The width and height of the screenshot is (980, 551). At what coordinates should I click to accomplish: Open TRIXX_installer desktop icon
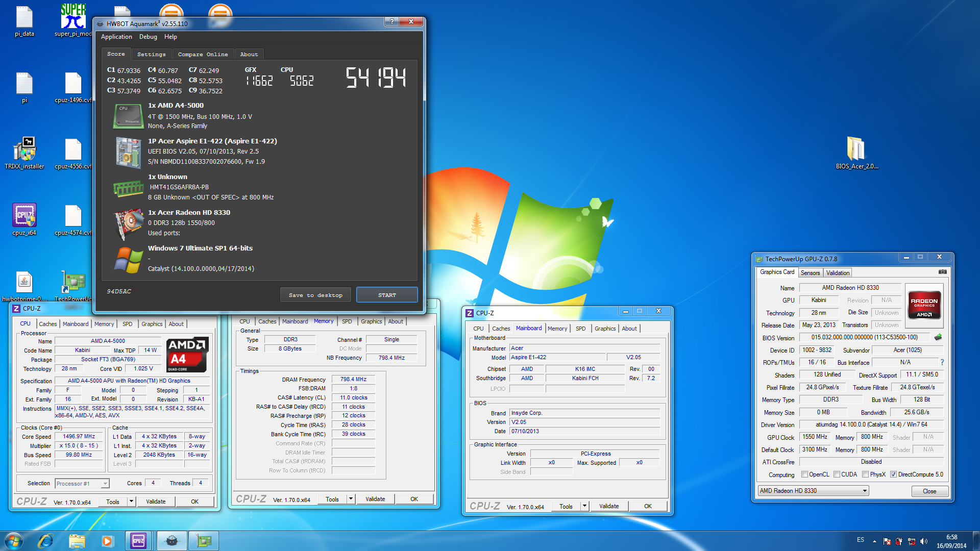pos(24,153)
